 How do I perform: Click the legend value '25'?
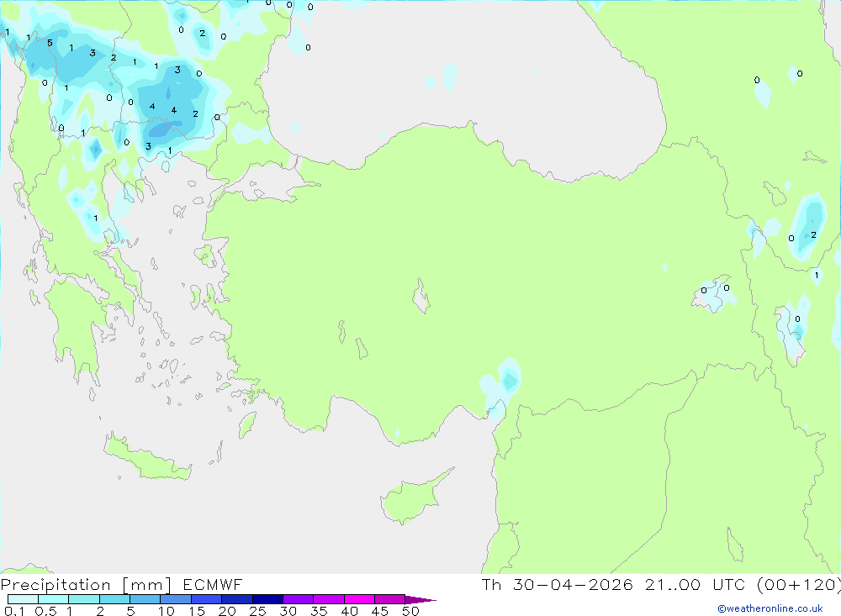coord(258,611)
